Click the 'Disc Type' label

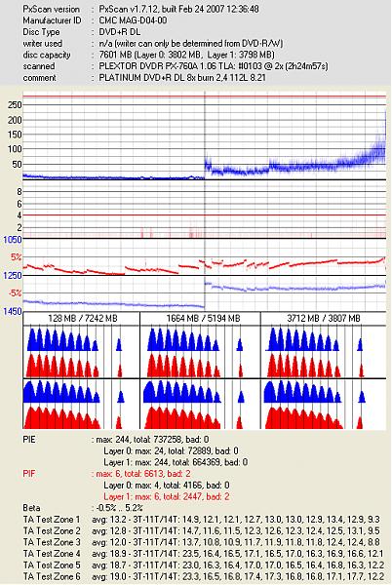pos(41,32)
